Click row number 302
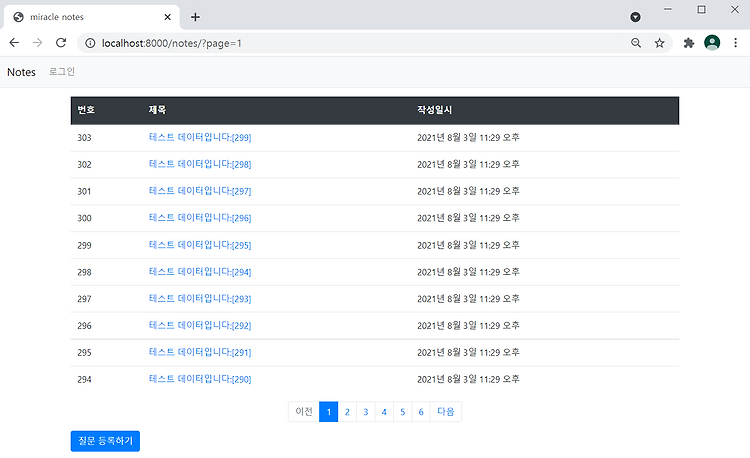 84,164
